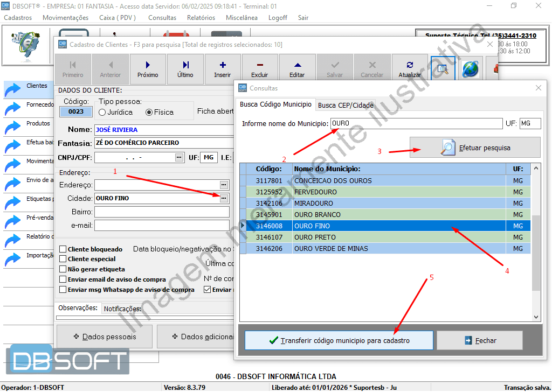Click the globe icon in toolbar
Viewport: 552px width, 392px height.
(x=470, y=69)
